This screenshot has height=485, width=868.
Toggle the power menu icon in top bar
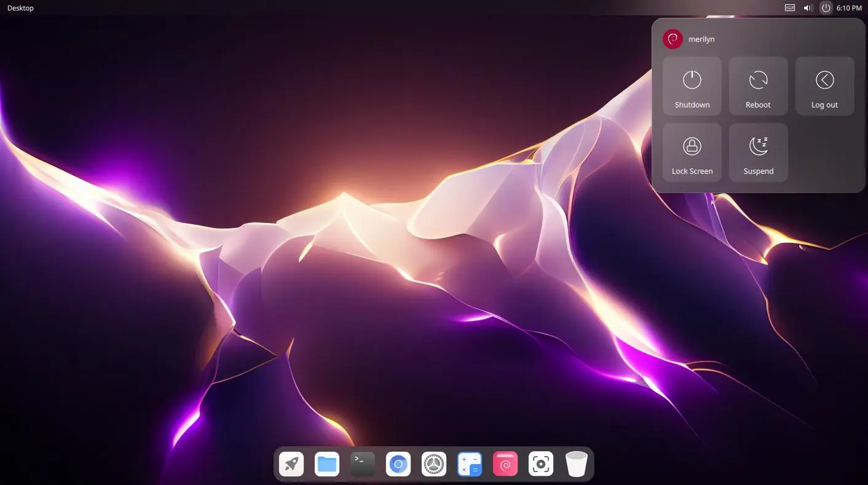pyautogui.click(x=826, y=8)
